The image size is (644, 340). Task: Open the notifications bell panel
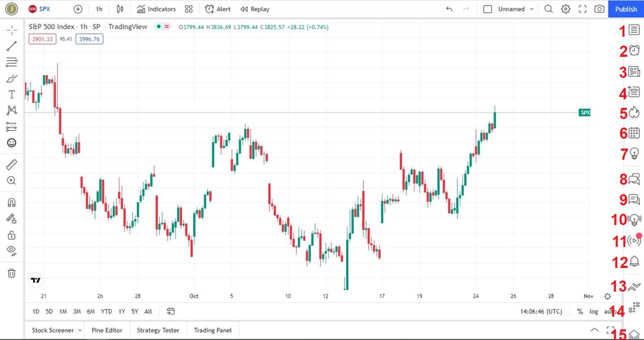[635, 261]
